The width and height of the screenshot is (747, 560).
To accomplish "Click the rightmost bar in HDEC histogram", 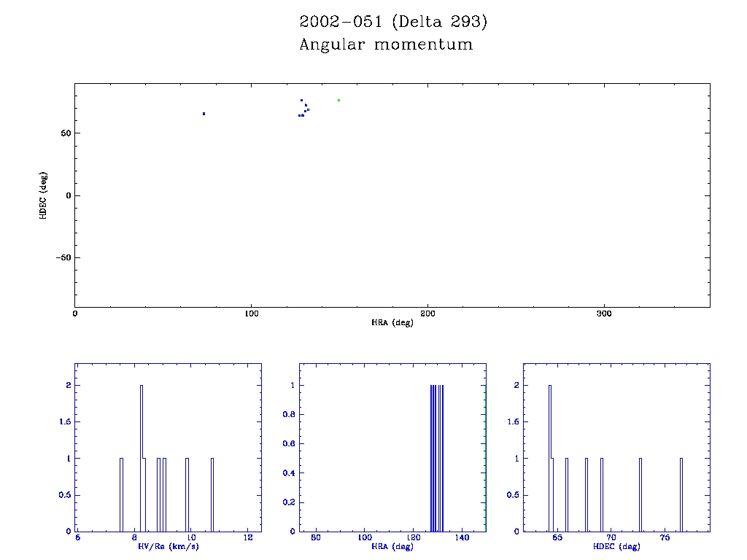I will pyautogui.click(x=681, y=495).
